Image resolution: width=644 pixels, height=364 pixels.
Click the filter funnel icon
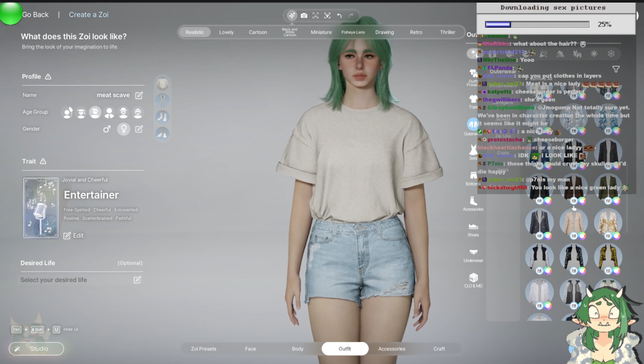[x=616, y=69]
